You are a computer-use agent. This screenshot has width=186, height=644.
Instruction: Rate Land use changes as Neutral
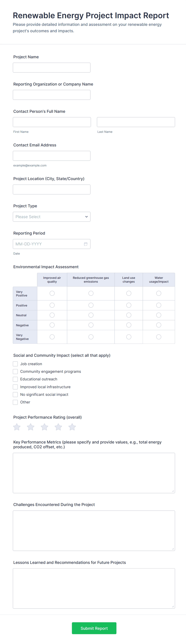click(129, 315)
